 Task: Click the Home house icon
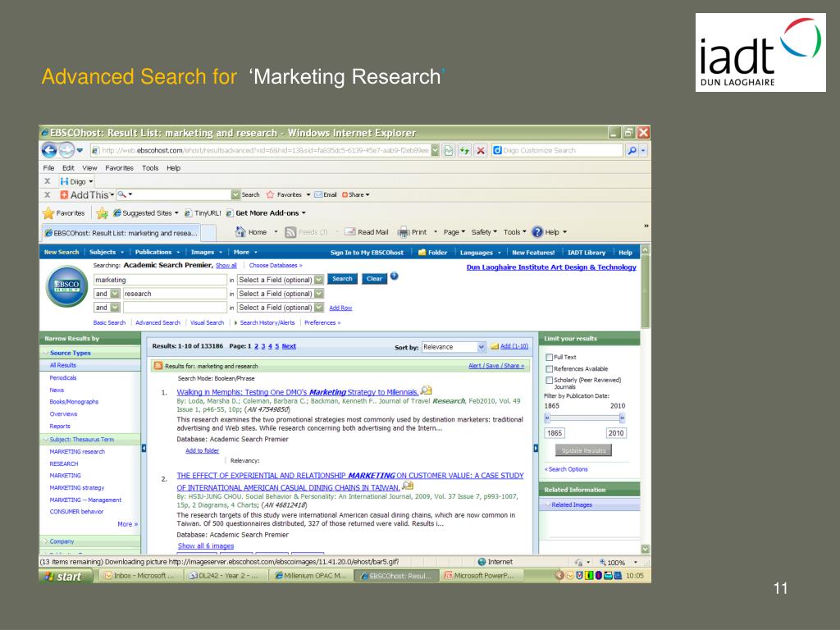click(240, 232)
